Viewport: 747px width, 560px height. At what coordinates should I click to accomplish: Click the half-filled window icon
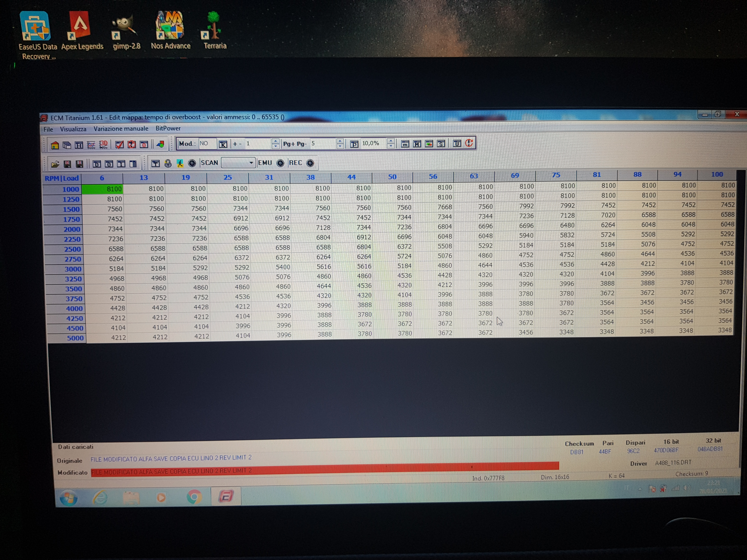tap(133, 164)
